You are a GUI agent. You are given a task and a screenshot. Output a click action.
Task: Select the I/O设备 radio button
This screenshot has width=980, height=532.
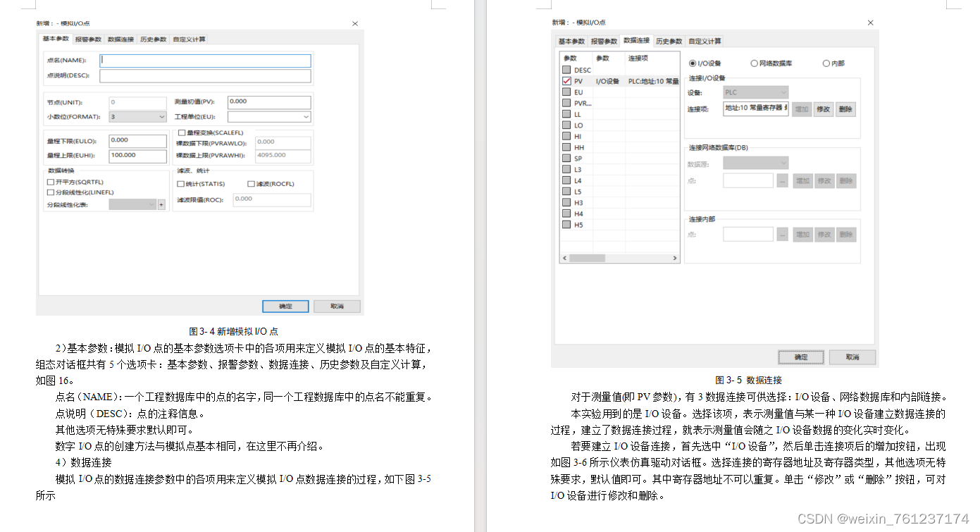click(x=692, y=63)
